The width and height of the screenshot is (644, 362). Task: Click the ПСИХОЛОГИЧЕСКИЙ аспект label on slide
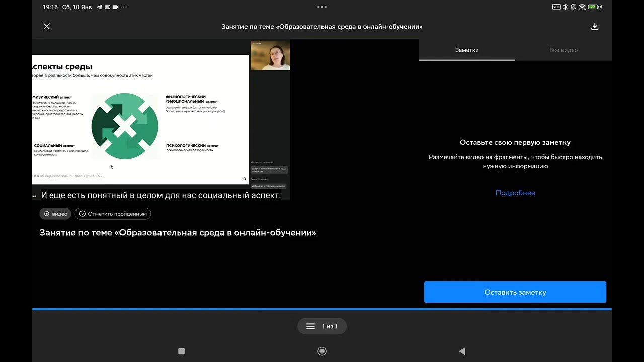pos(192,146)
